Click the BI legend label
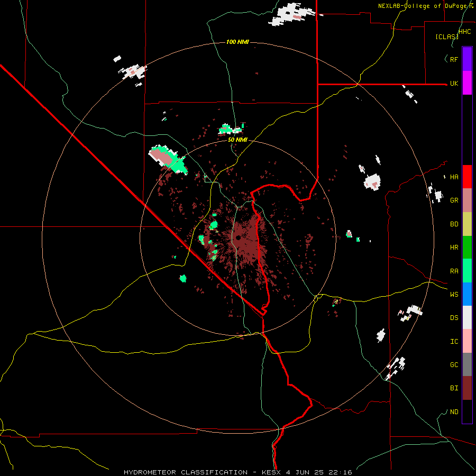The height and width of the screenshot is (476, 476). coord(454,388)
